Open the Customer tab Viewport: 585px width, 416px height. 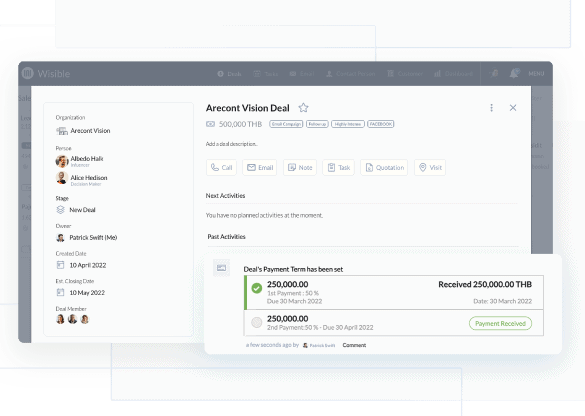[x=405, y=74]
